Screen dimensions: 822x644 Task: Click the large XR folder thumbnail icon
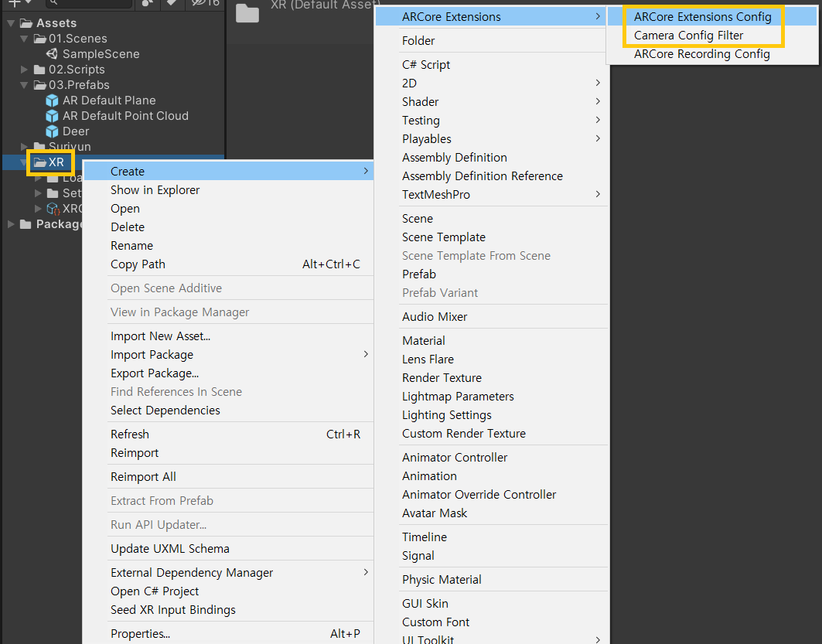(247, 13)
